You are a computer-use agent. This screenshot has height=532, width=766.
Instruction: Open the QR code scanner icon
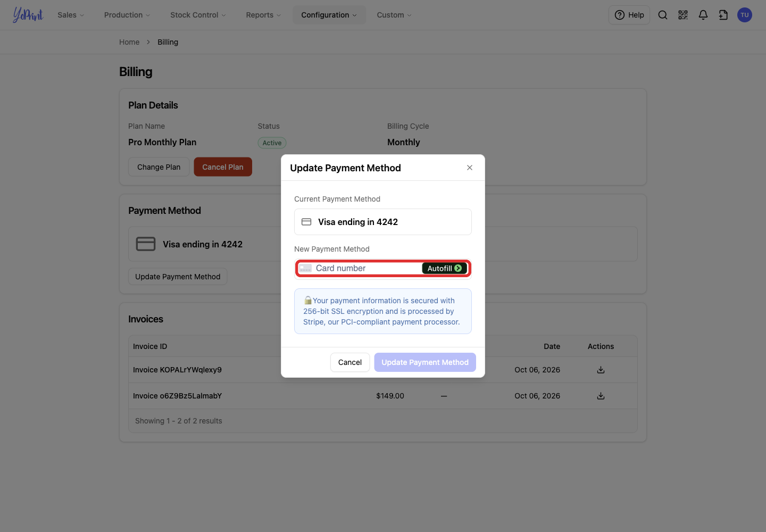click(x=683, y=15)
